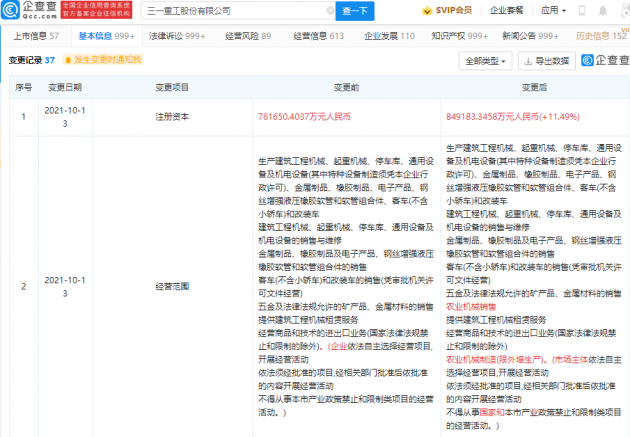The height and width of the screenshot is (437, 630).
Task: Click 发生变更时通知我 notification button
Action: click(x=103, y=60)
